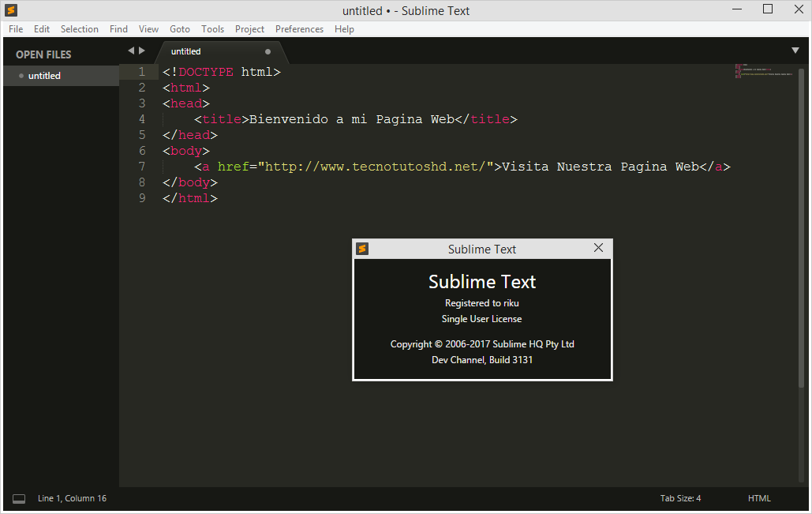Screen dimensions: 812x514
Task: Select the untitled tab
Action: point(220,52)
